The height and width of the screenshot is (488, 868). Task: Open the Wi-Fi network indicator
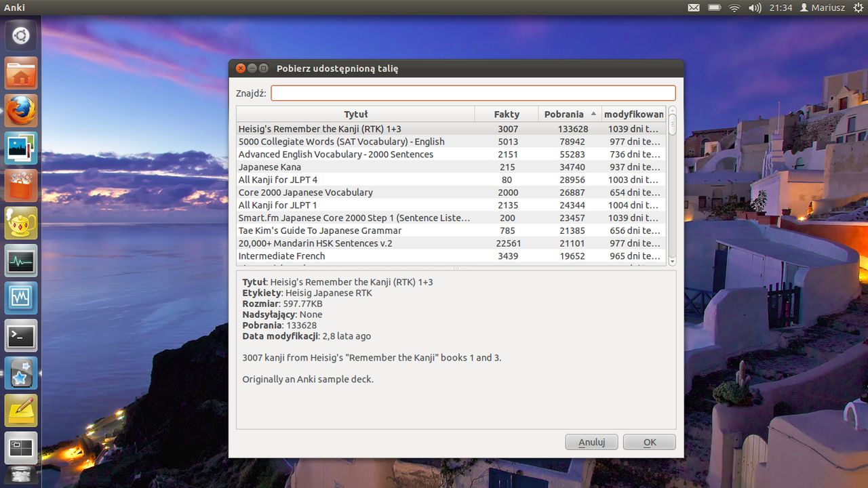(734, 7)
